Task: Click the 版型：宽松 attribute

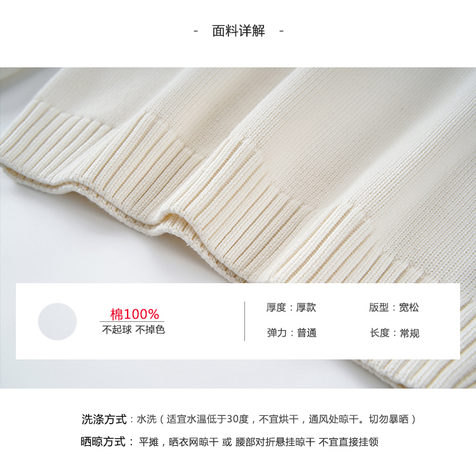Action: 393,307
